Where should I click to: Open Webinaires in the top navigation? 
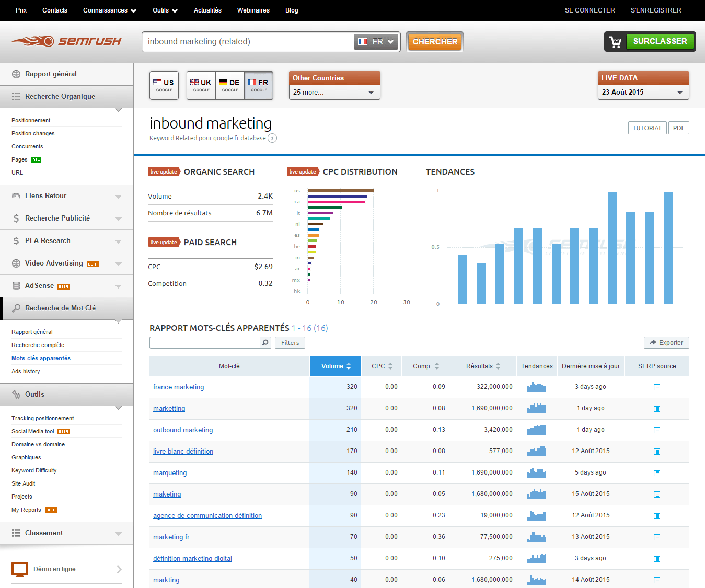click(253, 10)
